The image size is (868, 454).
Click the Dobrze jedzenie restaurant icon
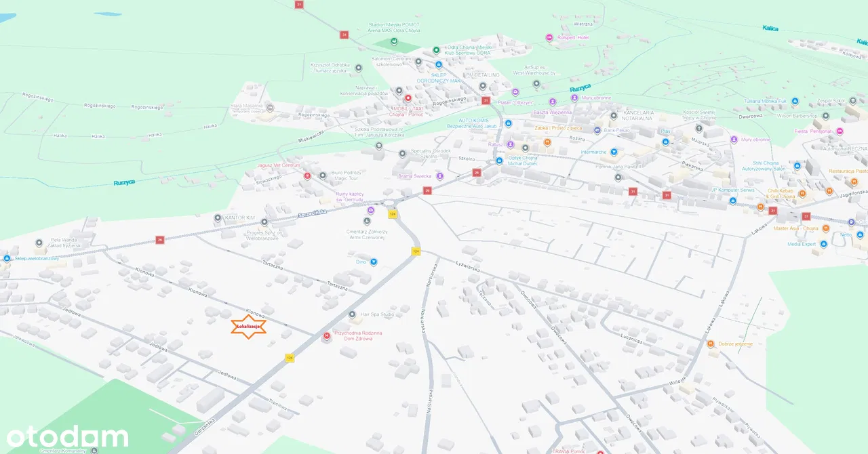click(x=711, y=344)
